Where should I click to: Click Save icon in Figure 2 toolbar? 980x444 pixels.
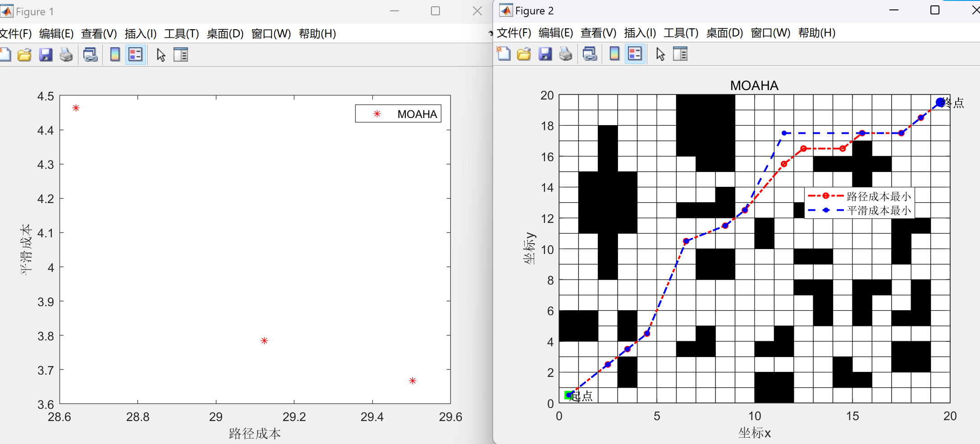(x=545, y=54)
